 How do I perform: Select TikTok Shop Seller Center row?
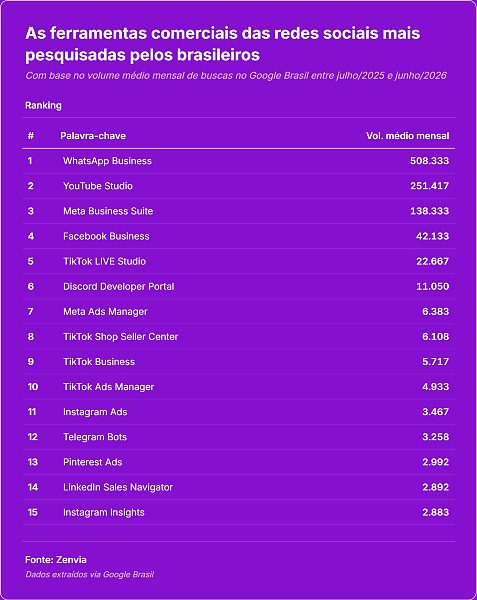pyautogui.click(x=239, y=337)
